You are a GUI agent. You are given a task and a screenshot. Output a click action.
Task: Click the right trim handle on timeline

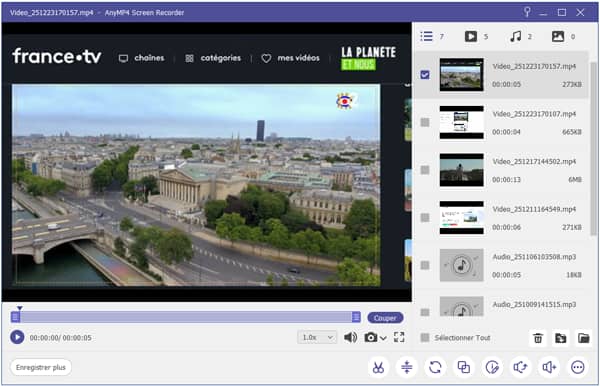[356, 317]
